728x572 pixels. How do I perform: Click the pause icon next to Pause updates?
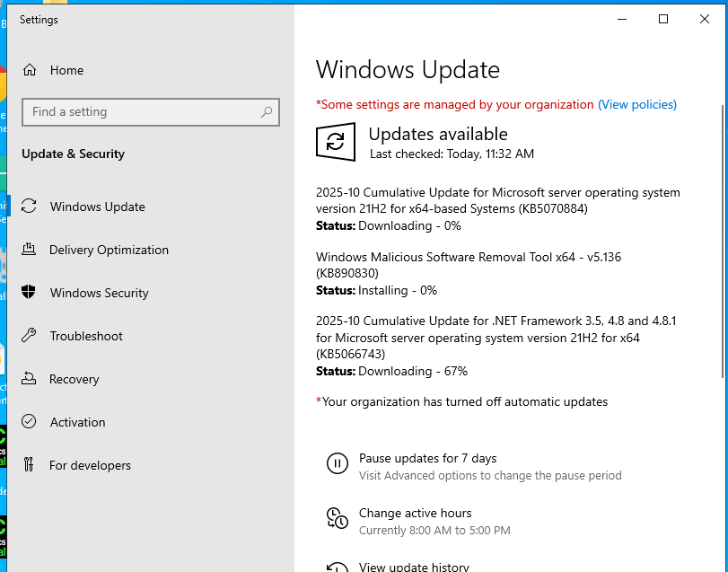point(338,463)
